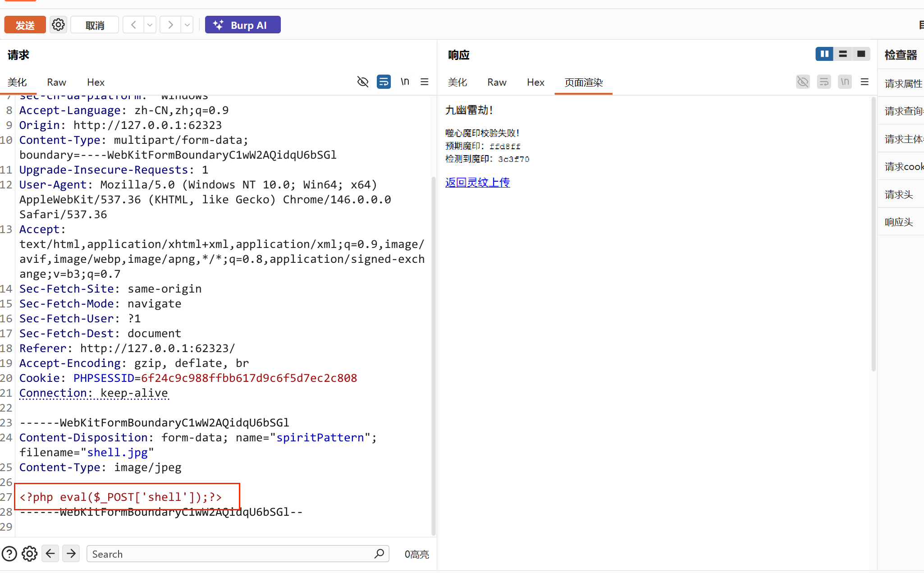The height and width of the screenshot is (573, 924).
Task: Click the Connection: keep-alive line
Action: [94, 393]
